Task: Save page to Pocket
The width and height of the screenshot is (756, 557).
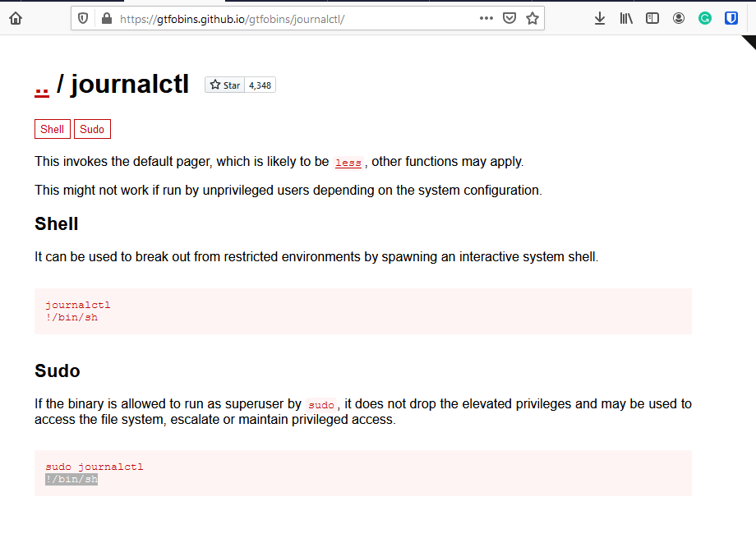Action: pos(509,18)
